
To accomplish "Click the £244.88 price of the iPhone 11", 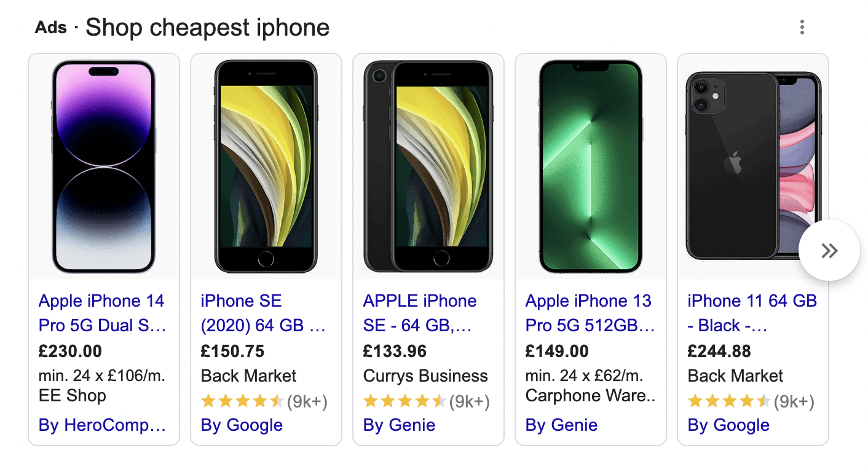I will click(x=719, y=352).
